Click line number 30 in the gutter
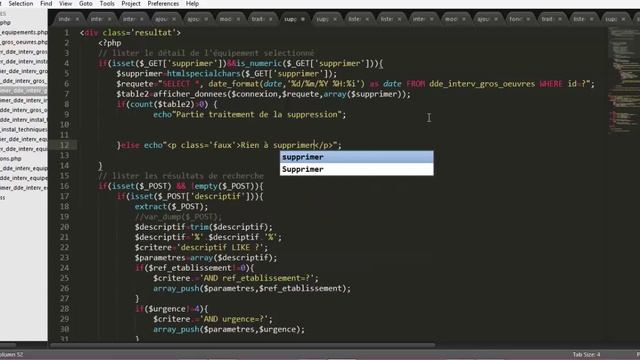The width and height of the screenshot is (640, 360). pyautogui.click(x=64, y=329)
